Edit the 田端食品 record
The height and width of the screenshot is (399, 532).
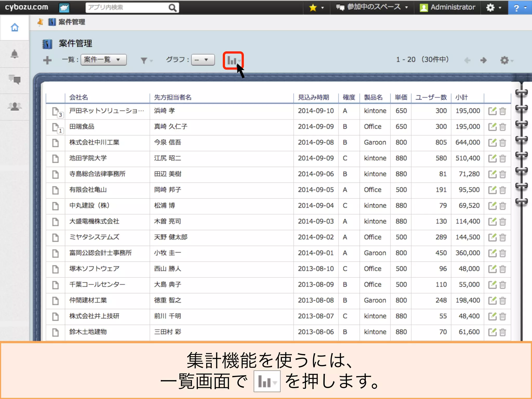click(x=492, y=127)
